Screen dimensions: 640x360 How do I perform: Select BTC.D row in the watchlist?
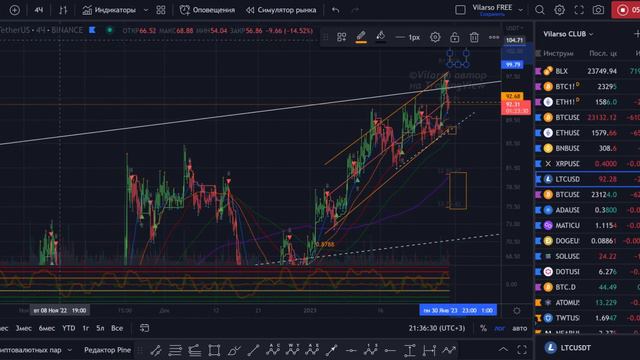coord(587,287)
